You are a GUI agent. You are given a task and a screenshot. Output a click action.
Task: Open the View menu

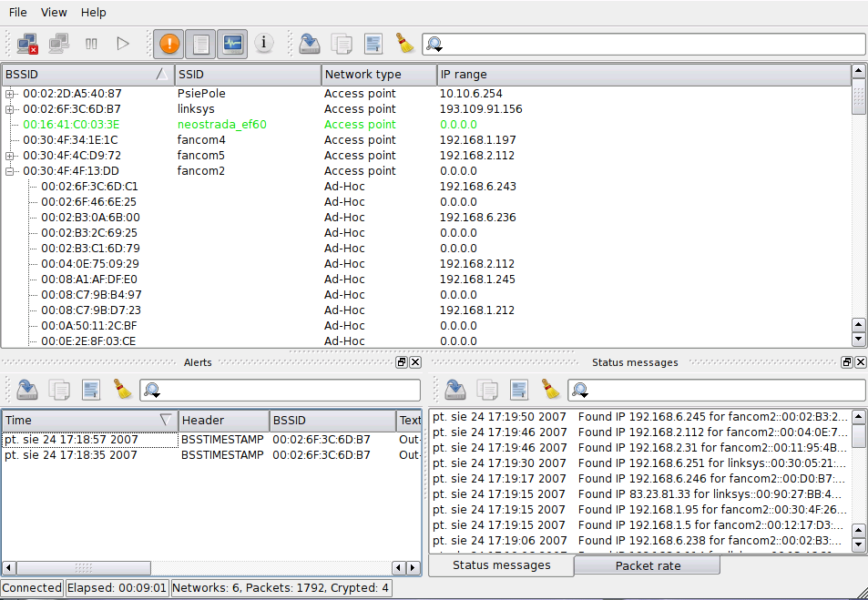click(54, 12)
